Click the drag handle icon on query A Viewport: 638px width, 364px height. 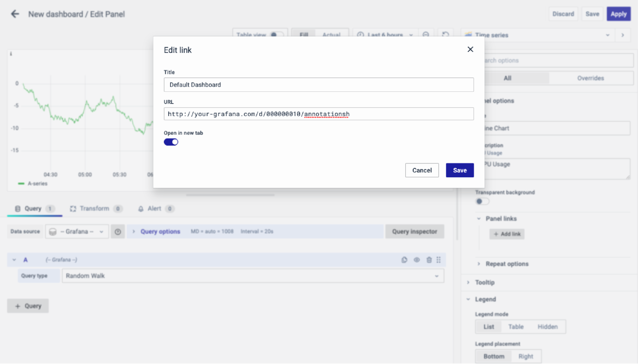[439, 260]
